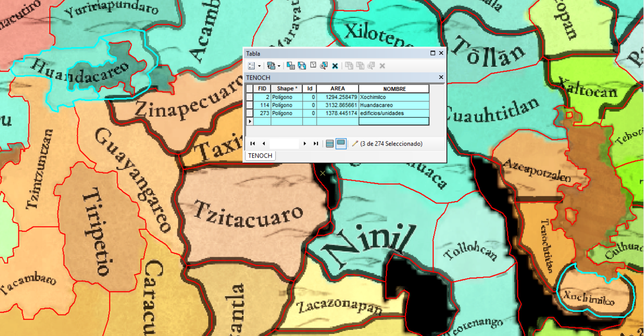
Task: Go to previous record
Action: click(263, 144)
